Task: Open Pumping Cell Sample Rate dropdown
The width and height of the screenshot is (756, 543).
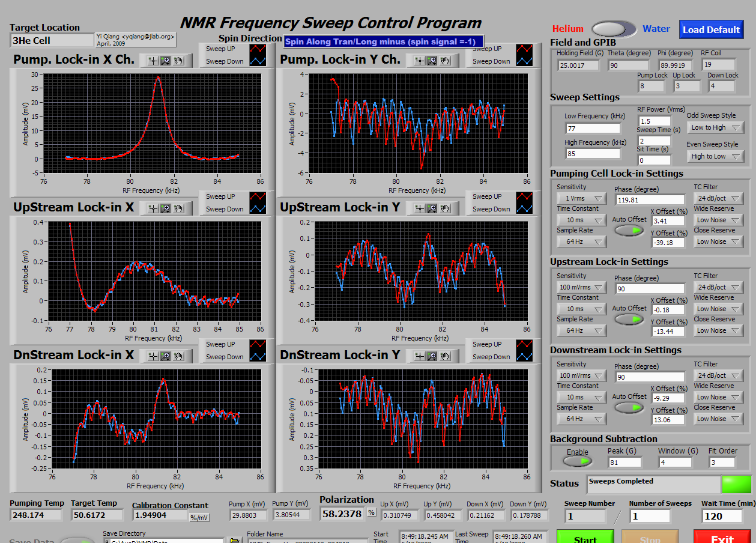Action: pyautogui.click(x=582, y=241)
